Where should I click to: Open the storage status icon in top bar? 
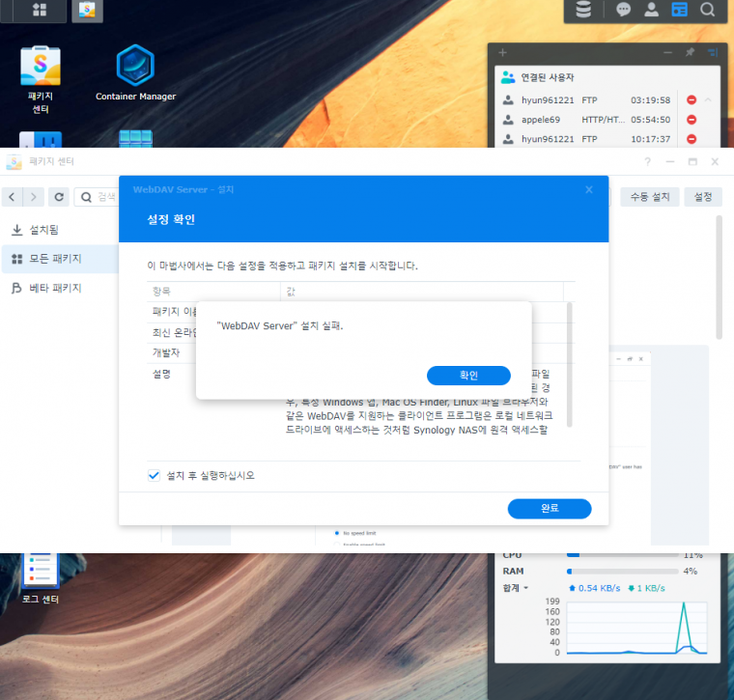point(583,10)
